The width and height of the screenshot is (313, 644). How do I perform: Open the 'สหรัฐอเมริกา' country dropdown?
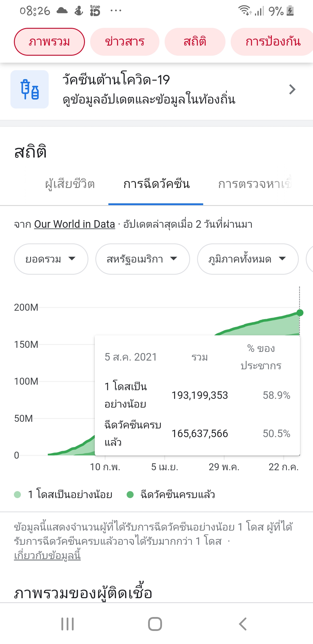tap(142, 259)
